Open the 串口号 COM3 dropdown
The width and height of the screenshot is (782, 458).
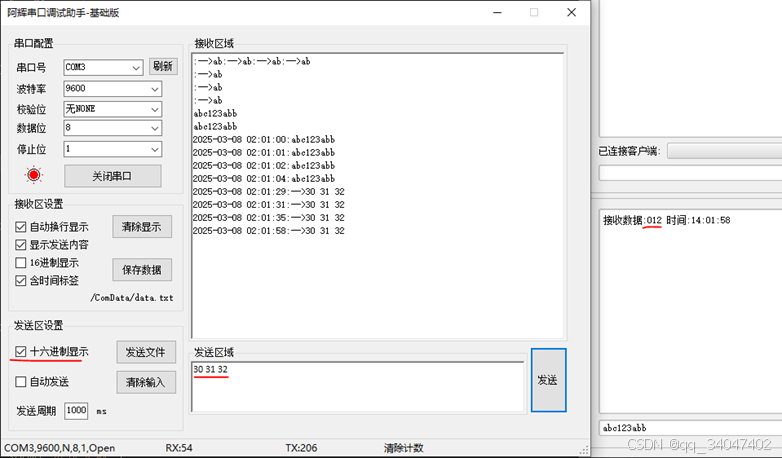point(103,68)
